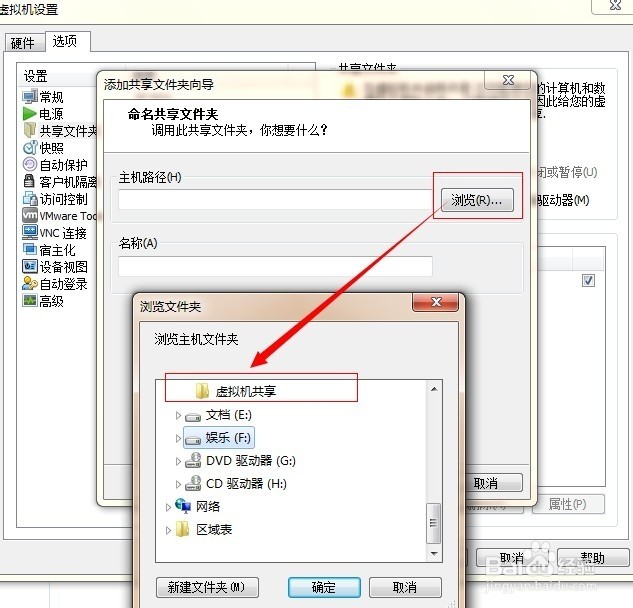Click the VMware Tools vm icon

pos(30,215)
